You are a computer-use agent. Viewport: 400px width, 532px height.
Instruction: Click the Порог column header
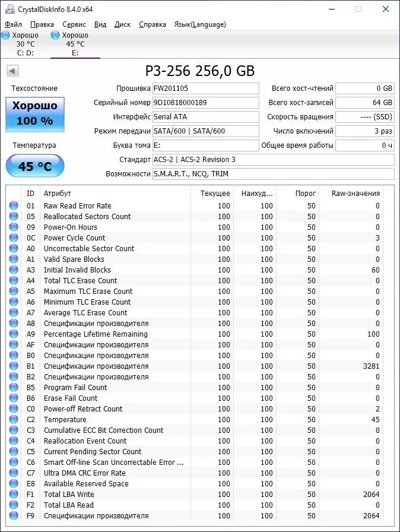coord(298,194)
